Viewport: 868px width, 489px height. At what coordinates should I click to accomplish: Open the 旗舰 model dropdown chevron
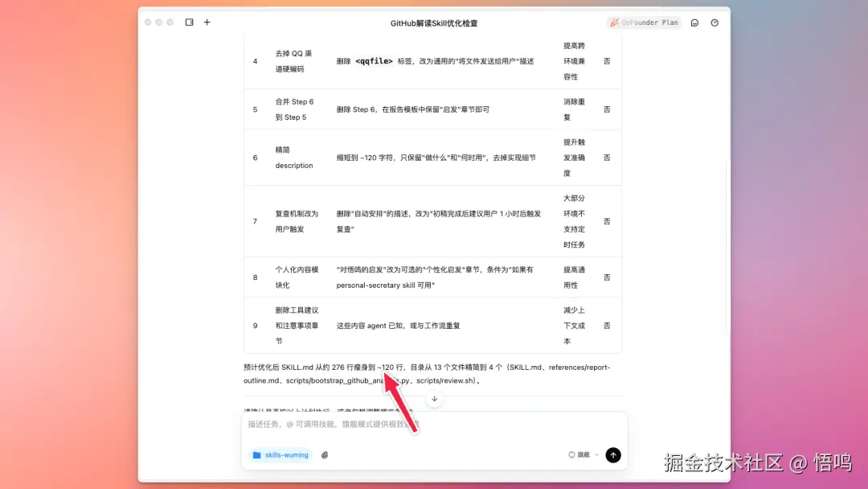click(596, 454)
